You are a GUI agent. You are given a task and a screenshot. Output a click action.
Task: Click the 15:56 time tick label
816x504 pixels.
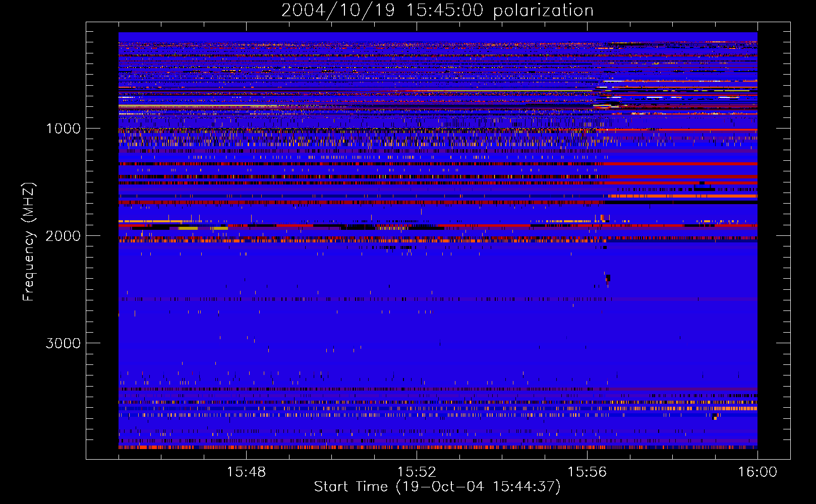[587, 472]
